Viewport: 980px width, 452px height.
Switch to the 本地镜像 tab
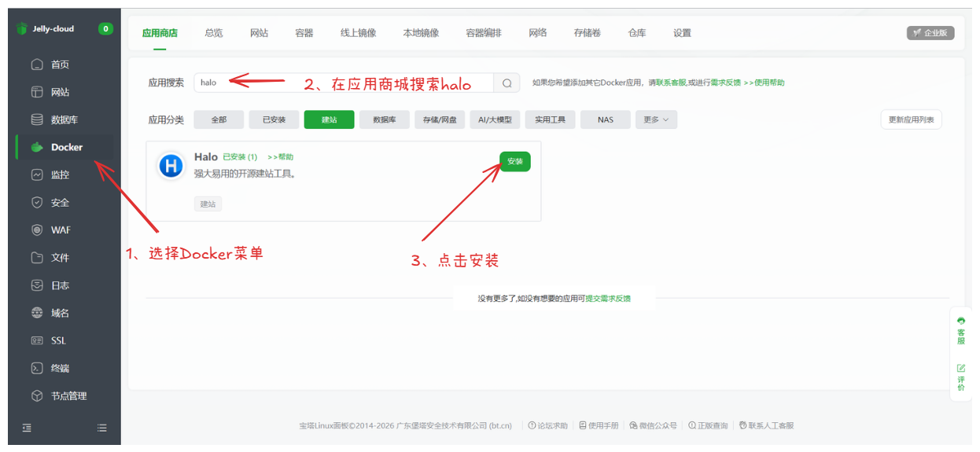421,33
